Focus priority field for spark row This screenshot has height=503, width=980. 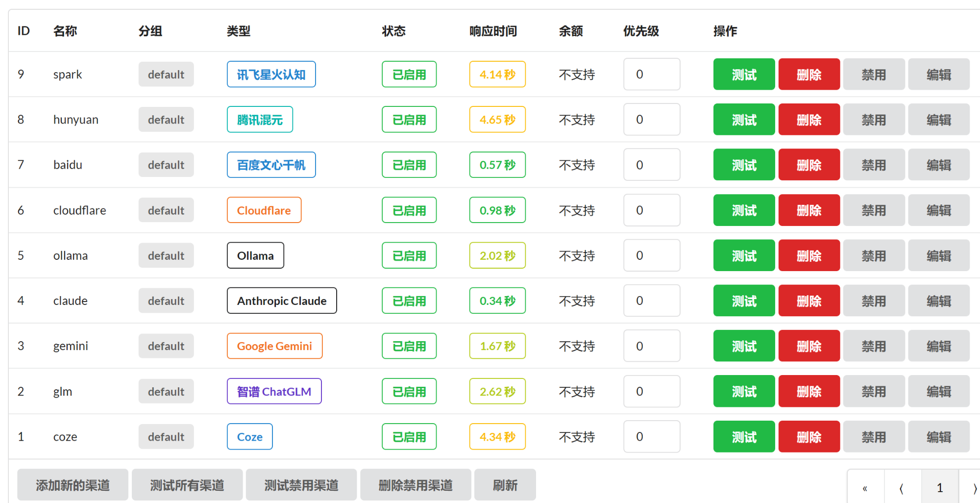(x=652, y=74)
